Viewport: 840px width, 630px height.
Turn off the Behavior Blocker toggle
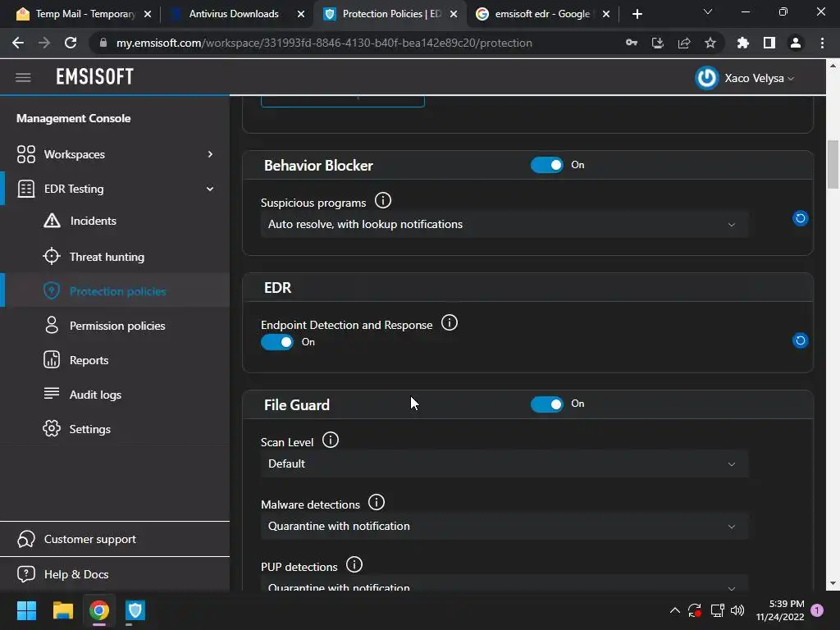[x=546, y=165]
